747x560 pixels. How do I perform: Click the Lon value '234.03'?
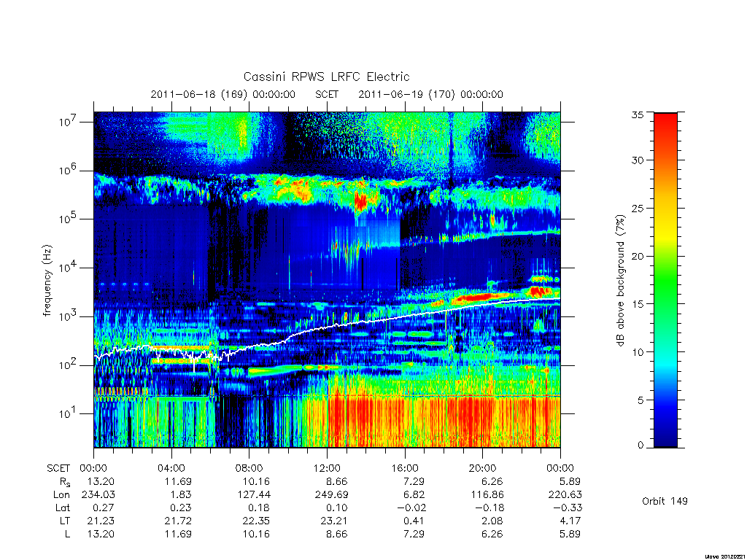98,495
